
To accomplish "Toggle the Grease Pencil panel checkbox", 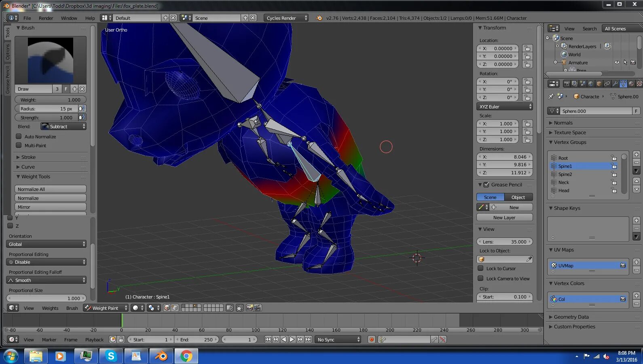I will click(486, 184).
